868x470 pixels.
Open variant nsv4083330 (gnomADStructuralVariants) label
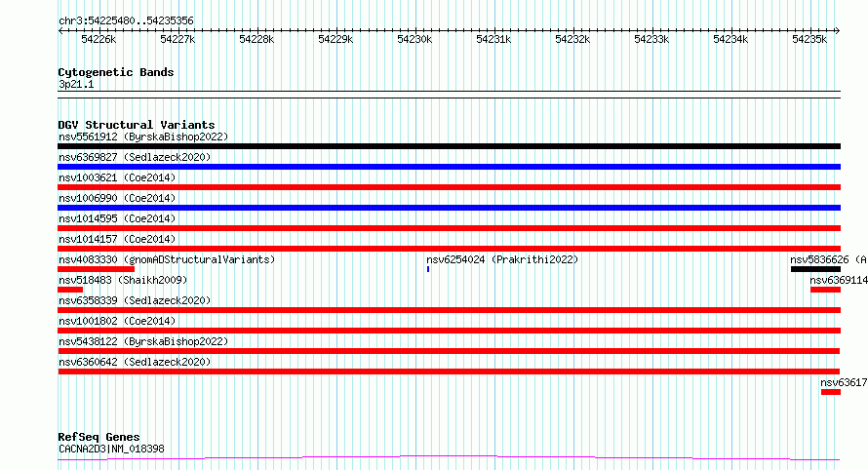point(167,259)
